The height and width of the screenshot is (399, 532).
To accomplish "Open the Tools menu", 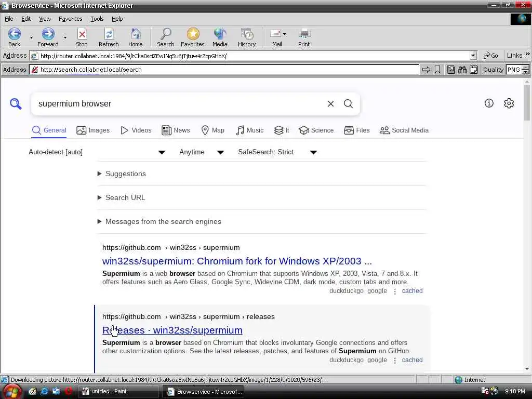I will tap(97, 19).
